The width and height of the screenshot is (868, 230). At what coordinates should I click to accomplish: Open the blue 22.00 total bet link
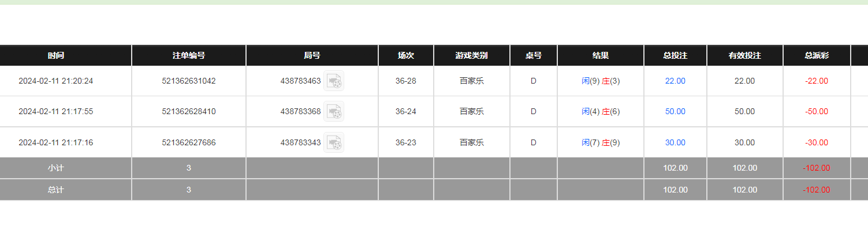click(675, 81)
